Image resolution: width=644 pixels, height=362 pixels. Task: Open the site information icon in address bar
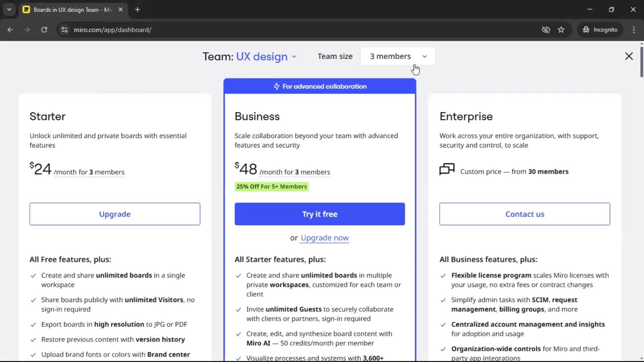click(64, 30)
